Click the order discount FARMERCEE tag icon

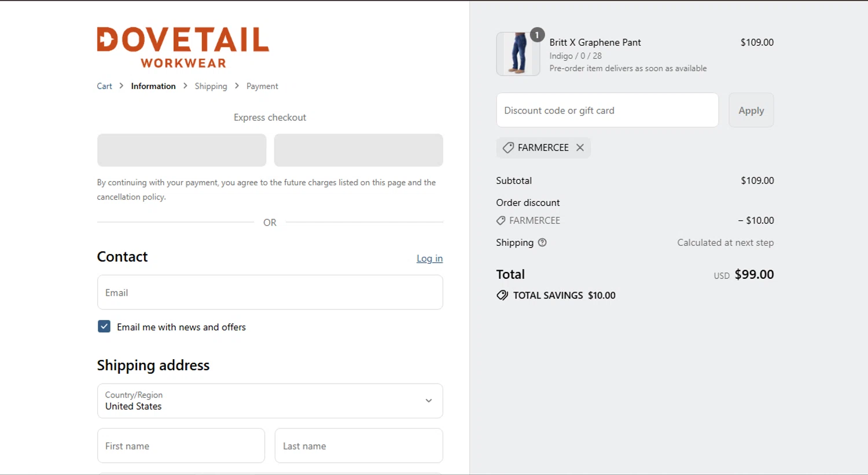pos(501,220)
